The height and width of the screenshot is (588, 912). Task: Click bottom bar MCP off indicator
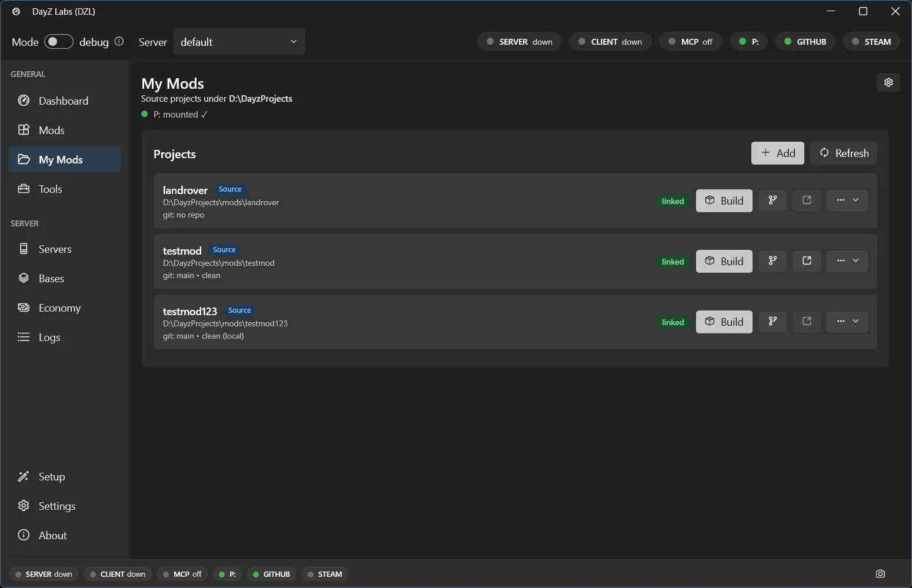coord(182,574)
